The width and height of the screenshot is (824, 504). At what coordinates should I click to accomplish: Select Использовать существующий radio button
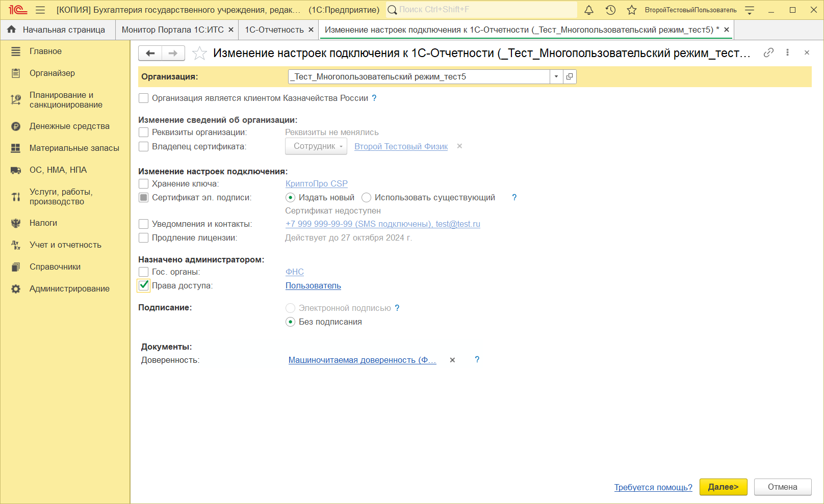tap(366, 197)
